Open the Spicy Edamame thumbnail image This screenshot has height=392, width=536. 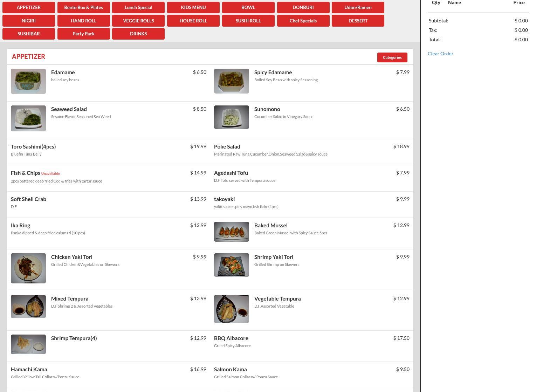pos(232,81)
